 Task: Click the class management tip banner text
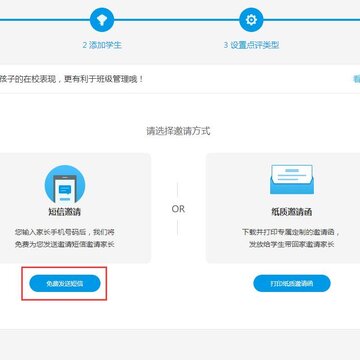coord(72,79)
